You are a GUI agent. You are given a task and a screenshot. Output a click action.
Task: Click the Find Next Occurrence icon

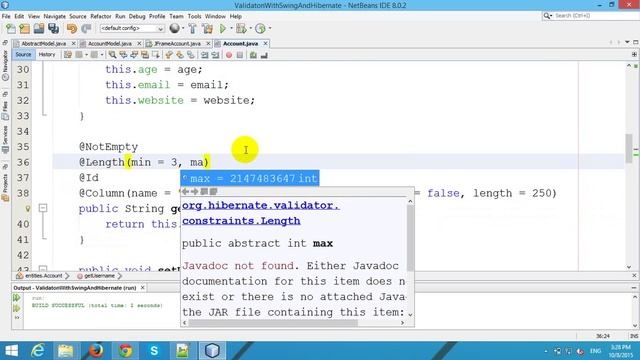coord(134,55)
